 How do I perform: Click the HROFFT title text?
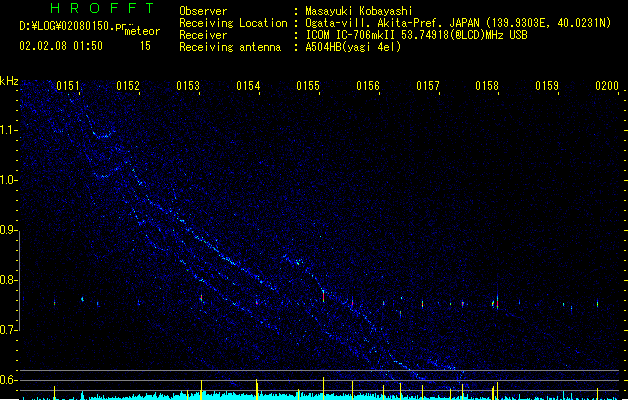tap(103, 8)
